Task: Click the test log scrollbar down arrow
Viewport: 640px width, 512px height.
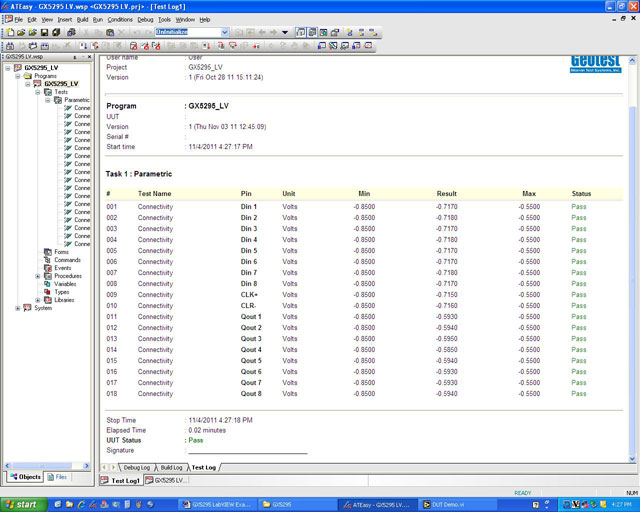Action: 632,459
